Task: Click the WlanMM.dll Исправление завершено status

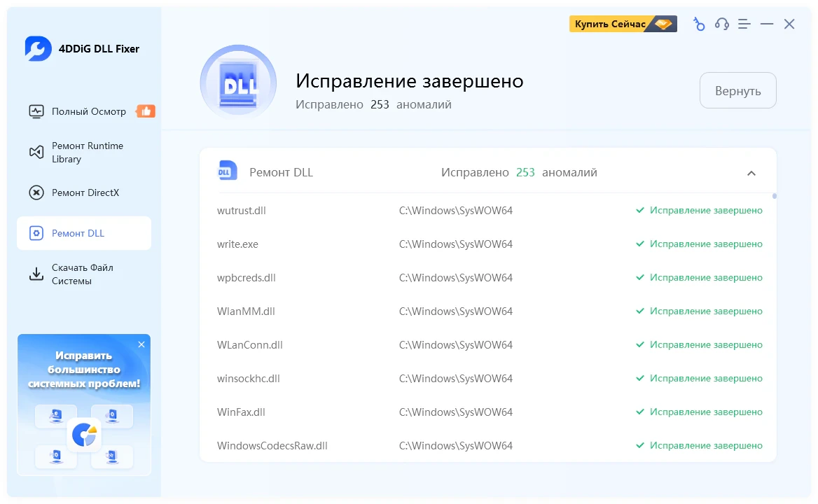Action: (706, 311)
